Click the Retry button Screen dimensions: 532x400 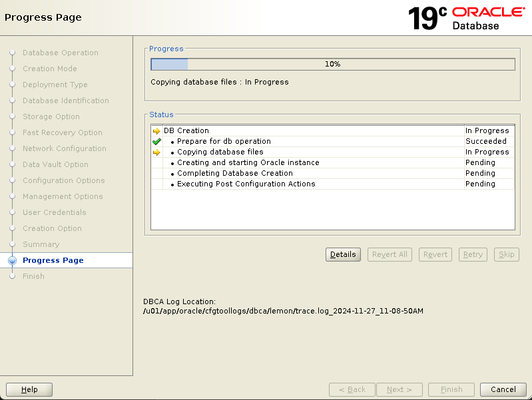click(473, 254)
